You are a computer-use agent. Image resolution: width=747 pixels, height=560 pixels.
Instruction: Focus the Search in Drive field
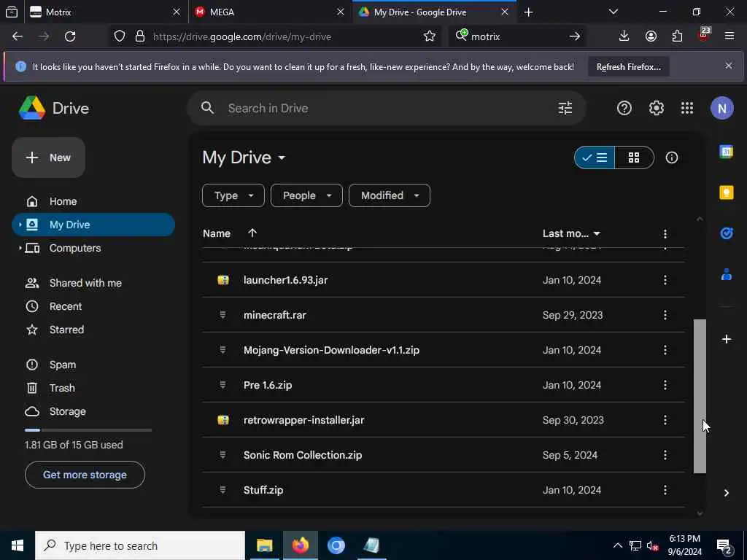(386, 108)
